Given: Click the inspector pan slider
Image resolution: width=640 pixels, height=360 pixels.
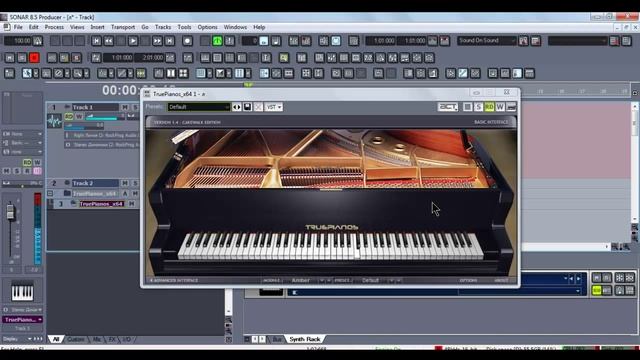Looking at the screenshot, I should coord(22,183).
